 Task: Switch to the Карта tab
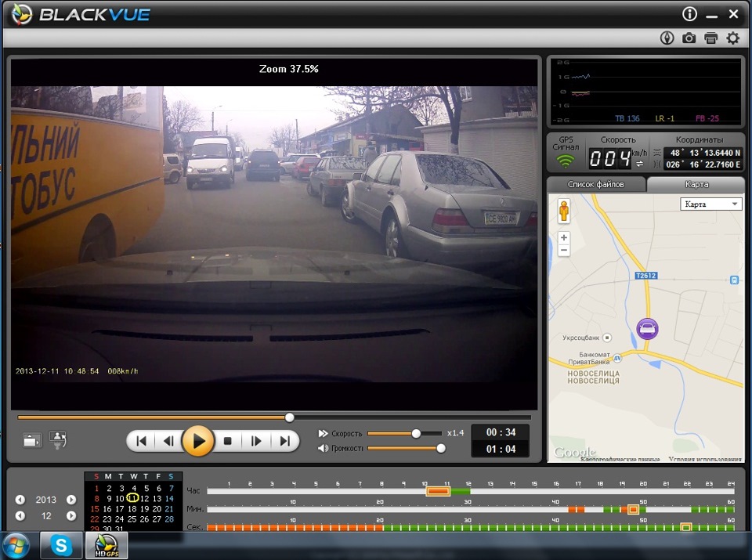pos(696,184)
